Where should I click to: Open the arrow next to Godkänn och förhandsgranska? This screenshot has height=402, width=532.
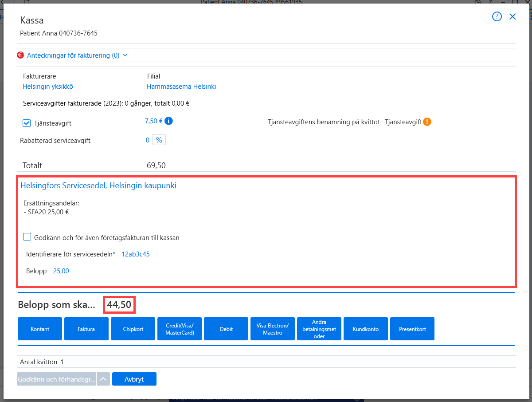[103, 379]
